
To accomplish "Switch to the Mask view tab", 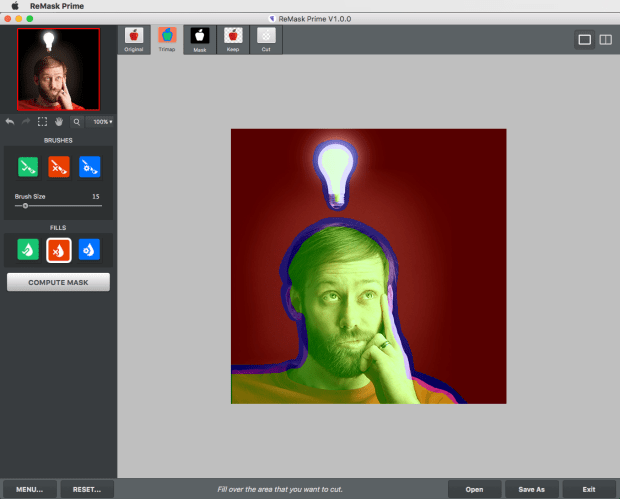I will pyautogui.click(x=200, y=39).
